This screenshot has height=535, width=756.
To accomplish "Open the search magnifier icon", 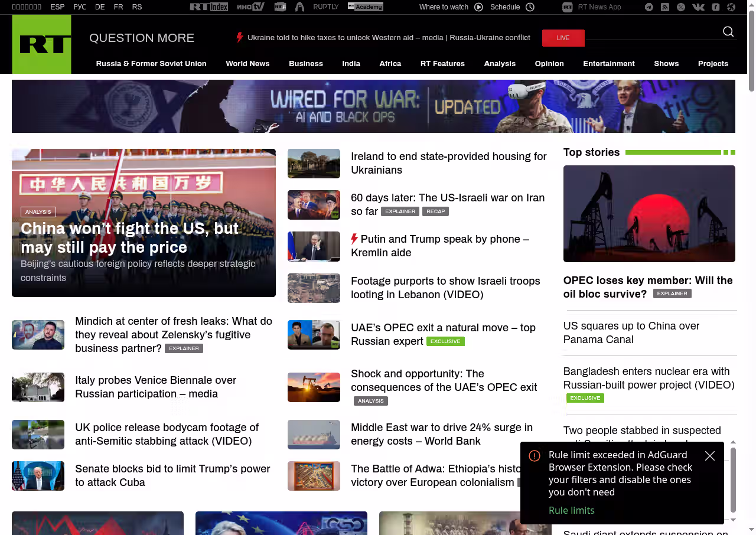I will pyautogui.click(x=728, y=32).
